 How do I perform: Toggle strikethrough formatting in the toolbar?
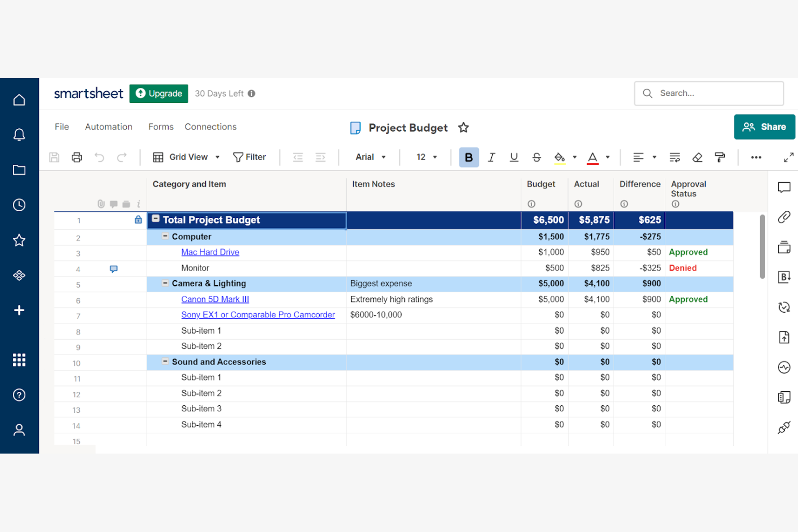(x=536, y=157)
